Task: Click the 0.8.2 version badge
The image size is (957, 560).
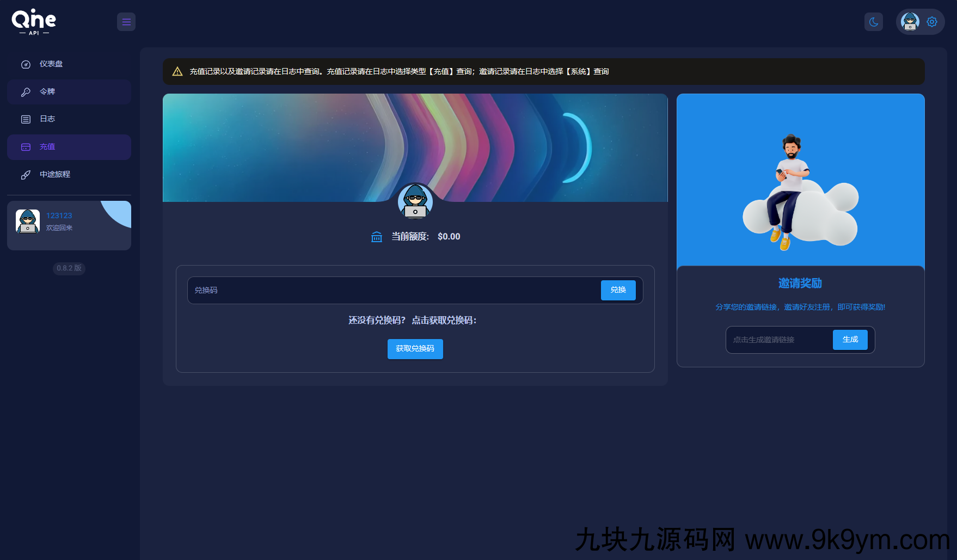Action: (x=69, y=268)
